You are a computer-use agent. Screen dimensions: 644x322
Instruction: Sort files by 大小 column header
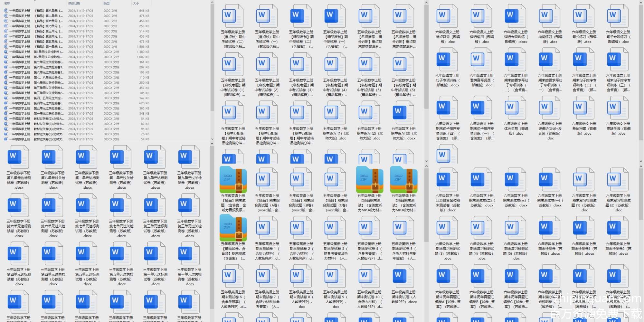[136, 3]
